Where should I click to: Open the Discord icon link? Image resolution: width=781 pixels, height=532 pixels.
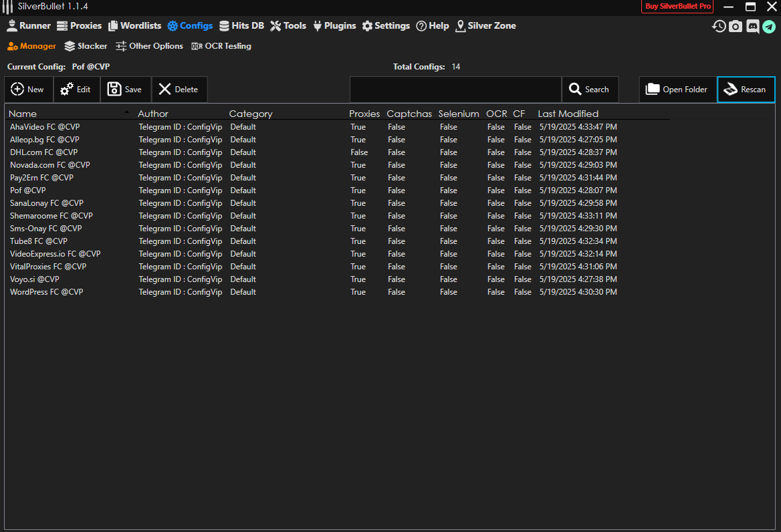click(x=753, y=26)
